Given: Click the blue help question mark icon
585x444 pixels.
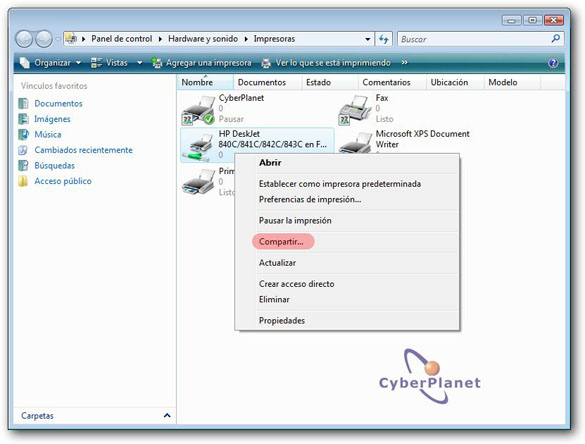Looking at the screenshot, I should click(553, 63).
